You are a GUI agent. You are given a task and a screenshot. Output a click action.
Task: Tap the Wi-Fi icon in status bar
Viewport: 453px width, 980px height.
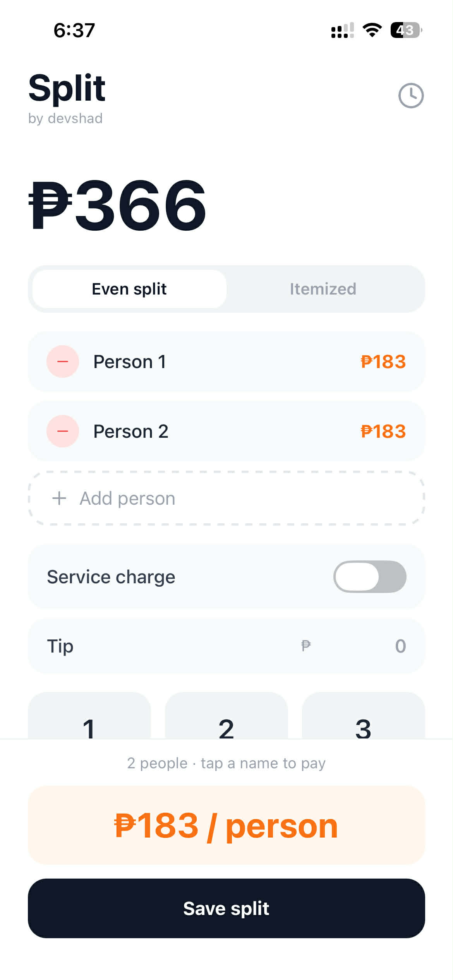pyautogui.click(x=372, y=30)
